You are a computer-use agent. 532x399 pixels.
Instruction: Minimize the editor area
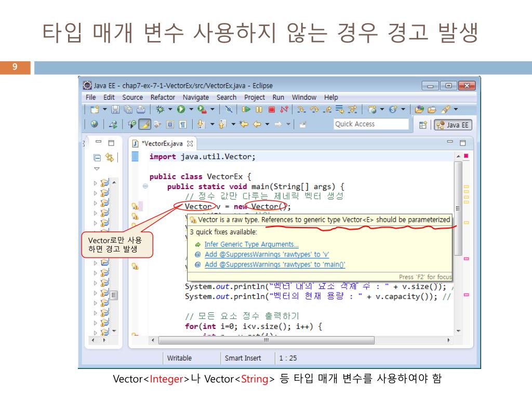450,142
